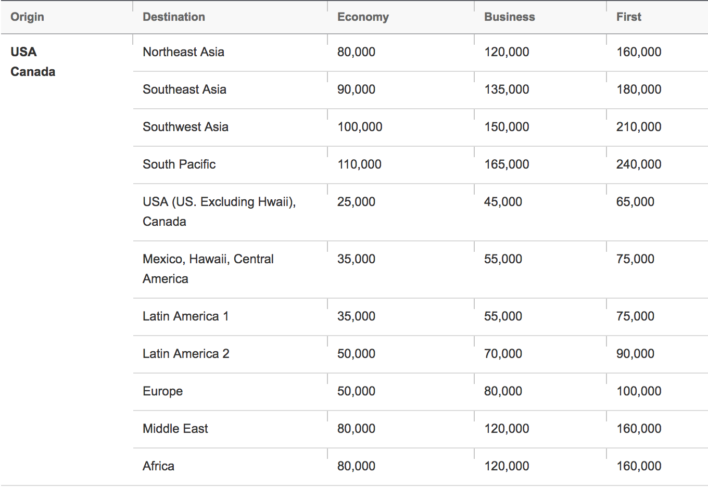708x487 pixels.
Task: Select Mexico, Hawaii, Central America destination
Action: tap(208, 269)
